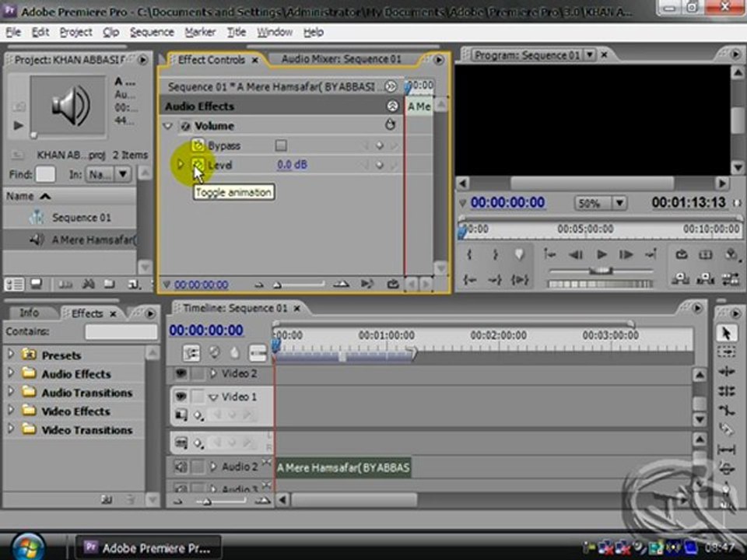Click the Effects Contains search field
747x560 pixels.
tap(121, 332)
